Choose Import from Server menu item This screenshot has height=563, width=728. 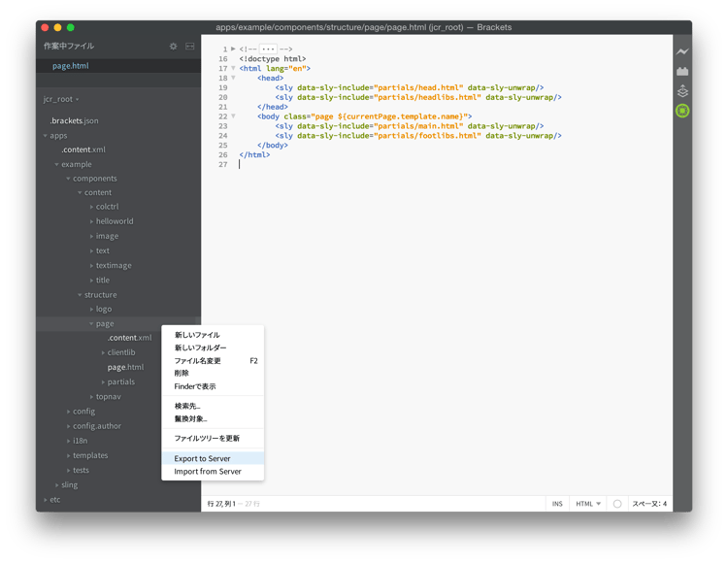tap(208, 472)
